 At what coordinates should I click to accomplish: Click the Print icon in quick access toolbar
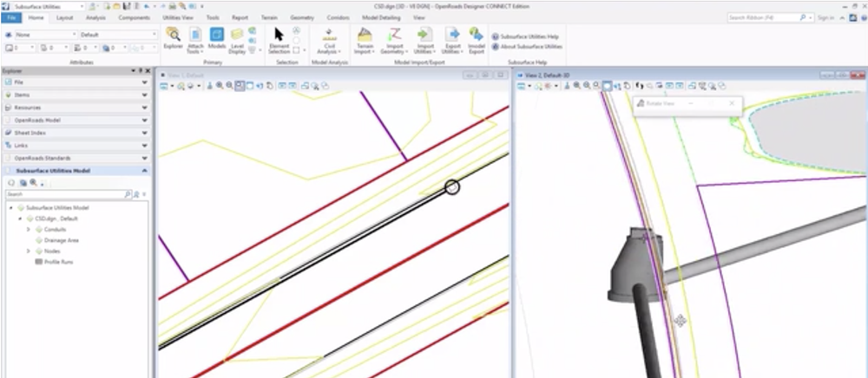coord(173,6)
